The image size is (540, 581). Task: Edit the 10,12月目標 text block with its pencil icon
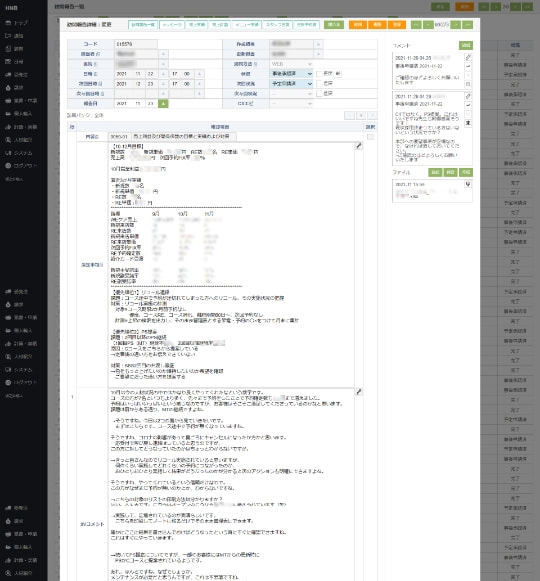pyautogui.click(x=359, y=146)
